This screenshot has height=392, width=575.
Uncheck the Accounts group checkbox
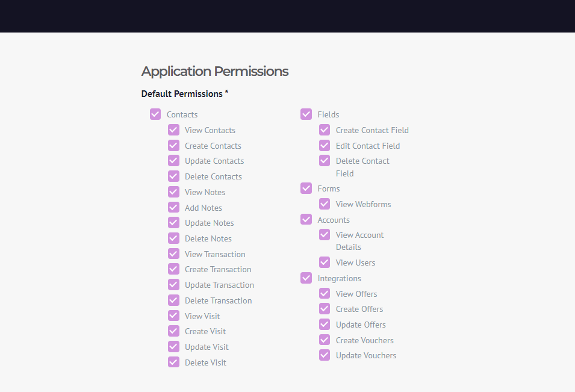(x=306, y=220)
